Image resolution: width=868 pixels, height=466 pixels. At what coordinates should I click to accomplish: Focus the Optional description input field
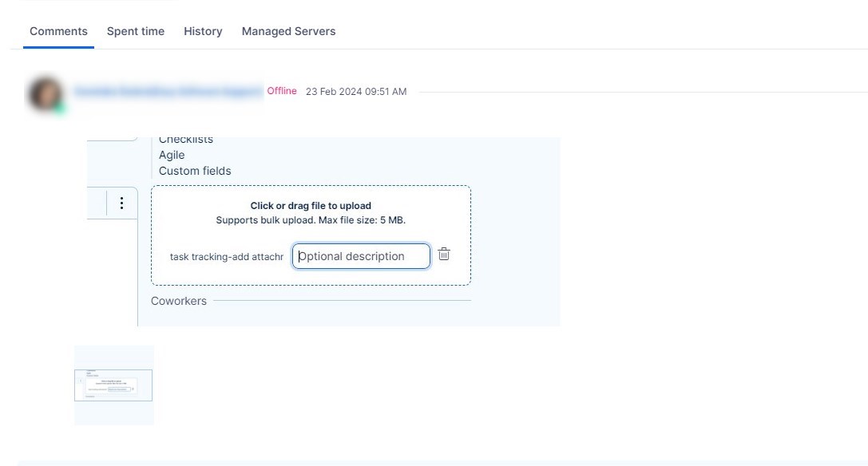point(361,256)
